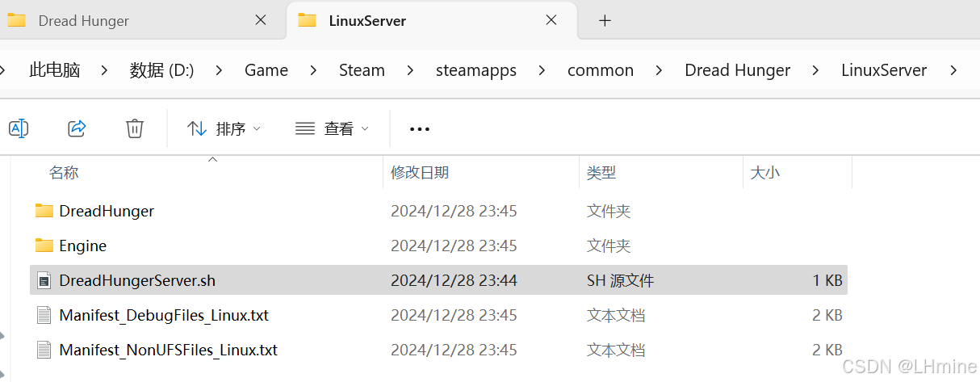Image resolution: width=980 pixels, height=382 pixels.
Task: Expand chevron after 数据 (D:)
Action: pyautogui.click(x=220, y=70)
